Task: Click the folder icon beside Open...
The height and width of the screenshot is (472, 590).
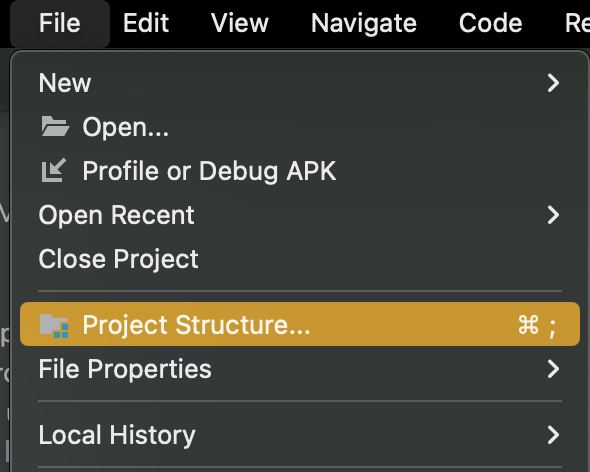Action: [x=55, y=126]
